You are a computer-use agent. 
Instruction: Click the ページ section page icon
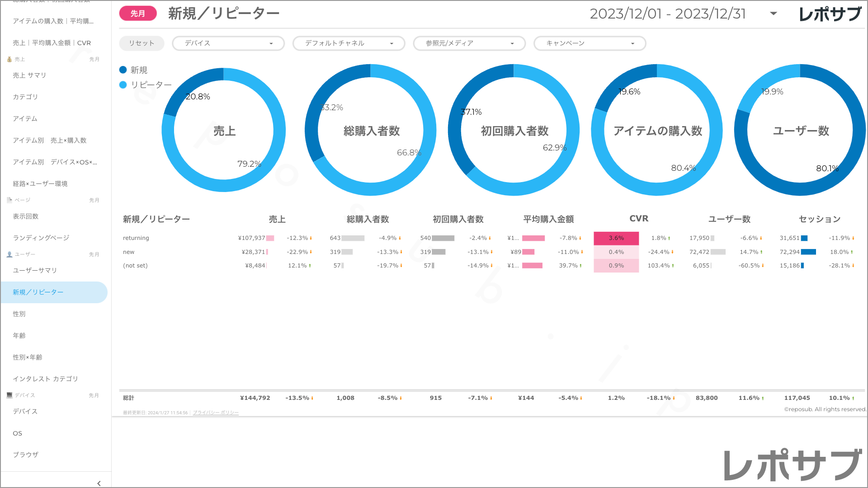(9, 200)
